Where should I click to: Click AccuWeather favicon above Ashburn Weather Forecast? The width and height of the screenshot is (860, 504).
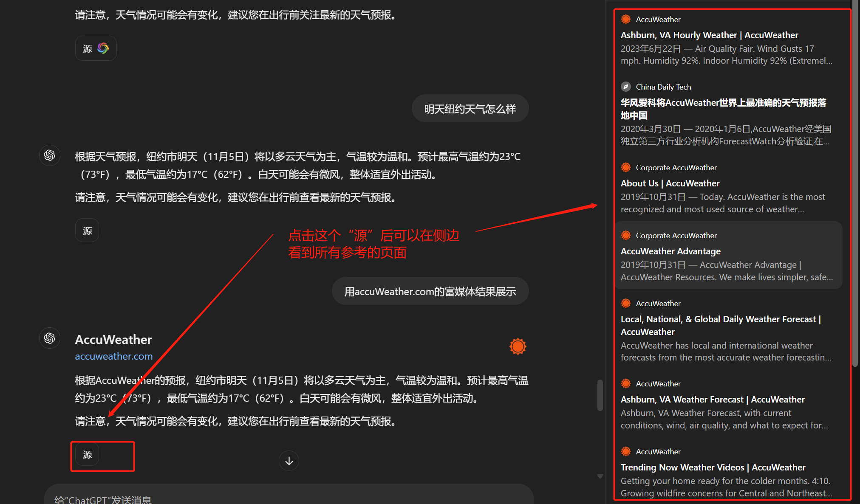pyautogui.click(x=626, y=383)
